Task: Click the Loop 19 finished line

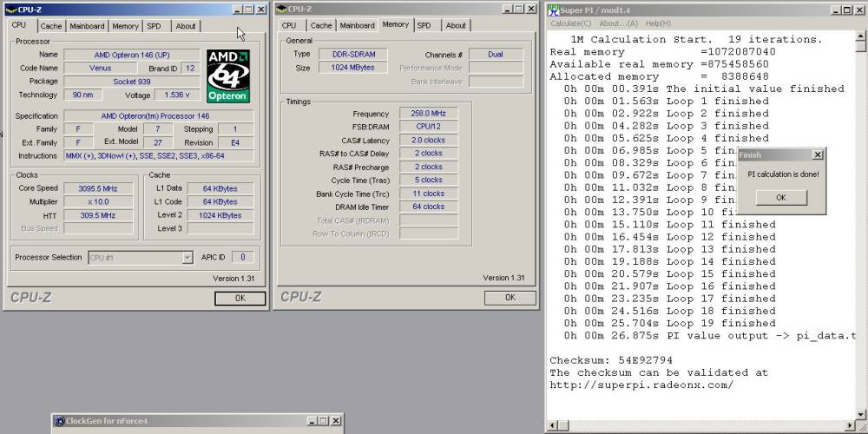Action: pos(670,323)
